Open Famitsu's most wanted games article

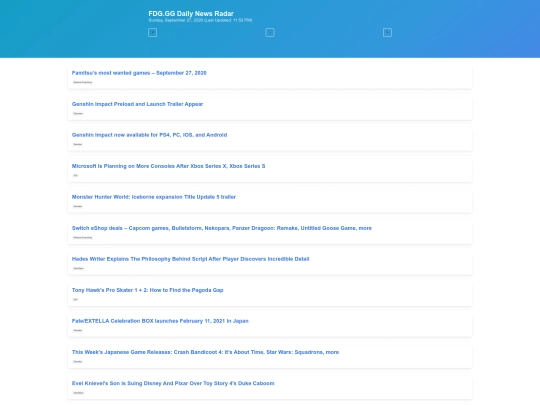pos(139,73)
